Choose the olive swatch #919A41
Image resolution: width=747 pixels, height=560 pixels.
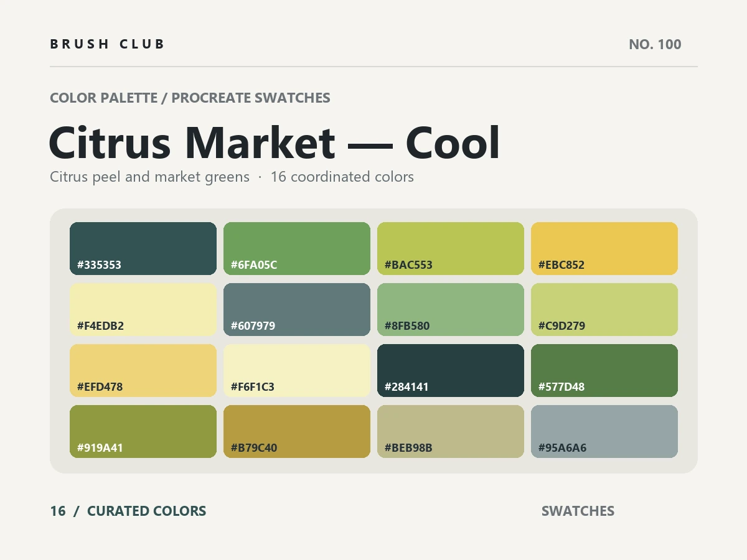(x=143, y=432)
